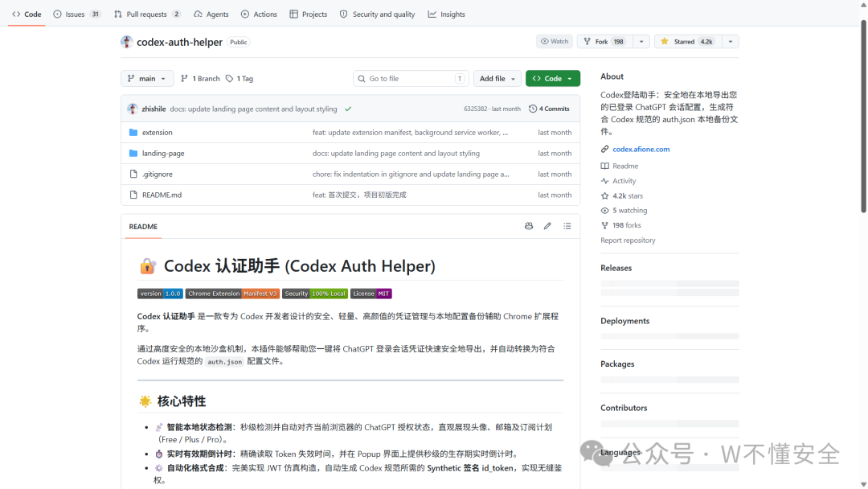Viewport: 868px width, 489px height.
Task: Open the Contributors section heading
Action: coord(624,408)
